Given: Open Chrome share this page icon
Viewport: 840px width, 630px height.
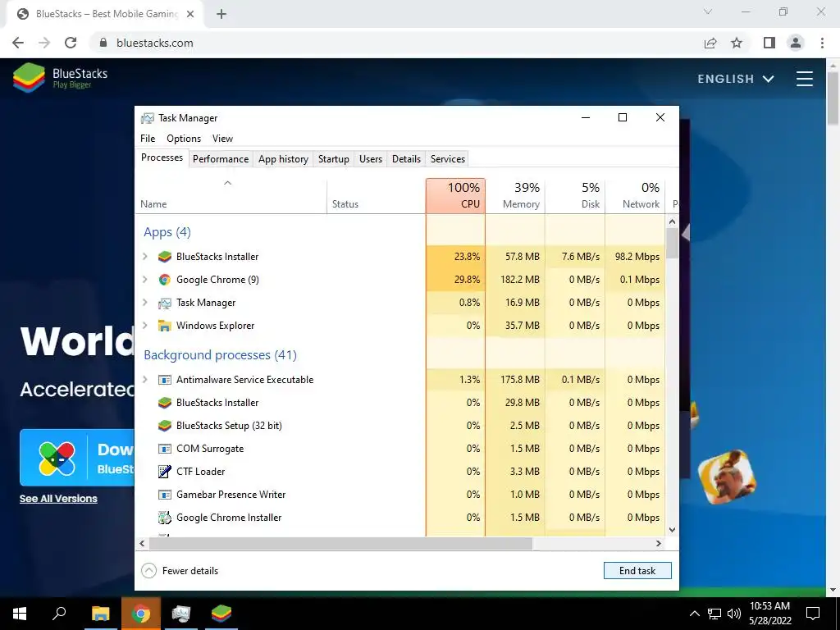Looking at the screenshot, I should click(x=710, y=43).
